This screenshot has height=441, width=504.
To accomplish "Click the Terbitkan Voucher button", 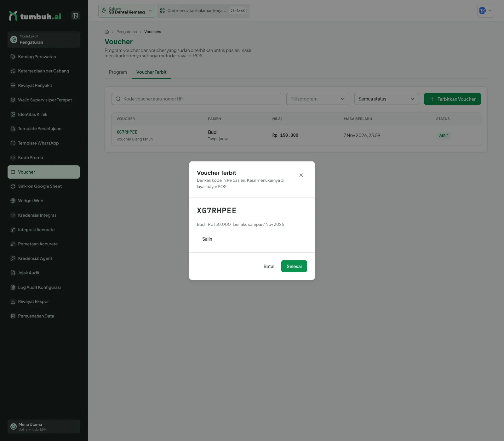I will 452,99.
